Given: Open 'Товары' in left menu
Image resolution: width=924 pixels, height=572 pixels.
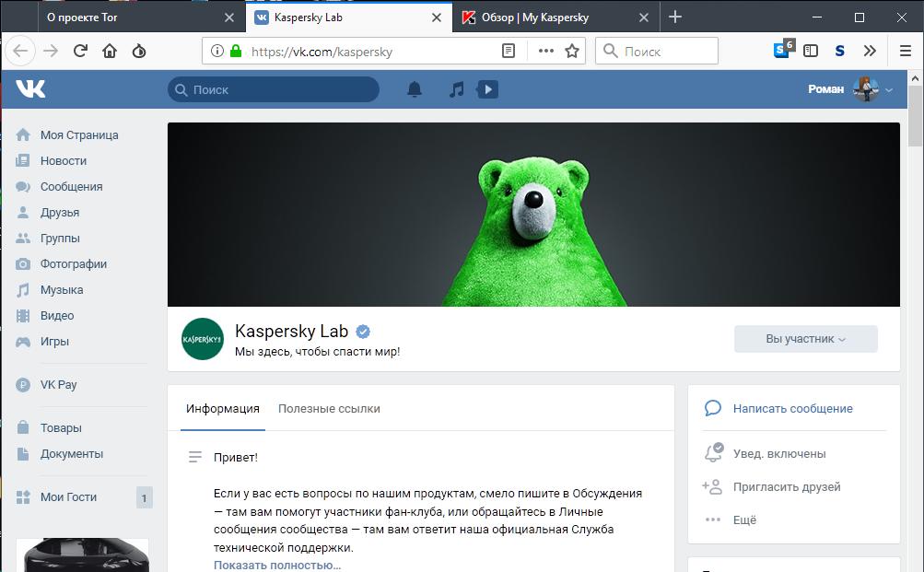Looking at the screenshot, I should pos(61,428).
